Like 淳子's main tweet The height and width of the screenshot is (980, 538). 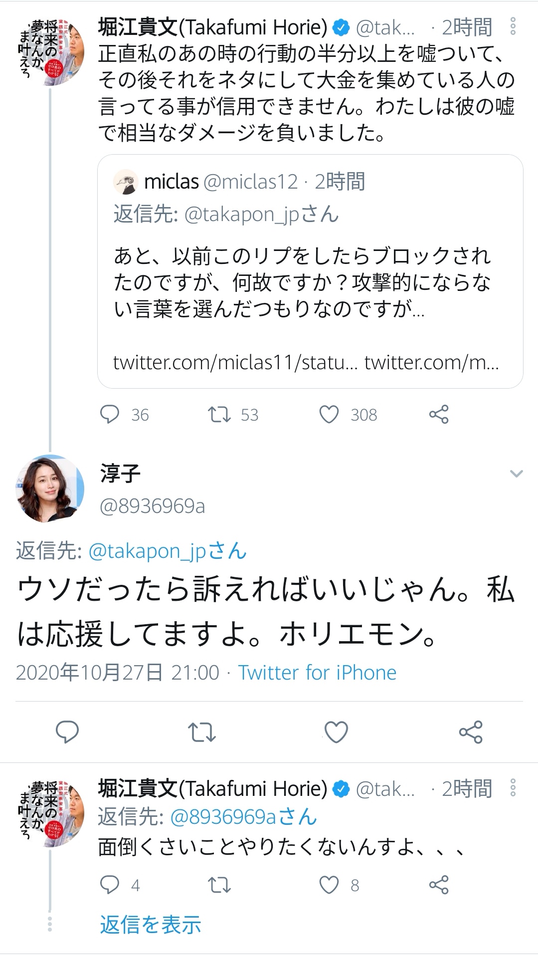pyautogui.click(x=336, y=732)
